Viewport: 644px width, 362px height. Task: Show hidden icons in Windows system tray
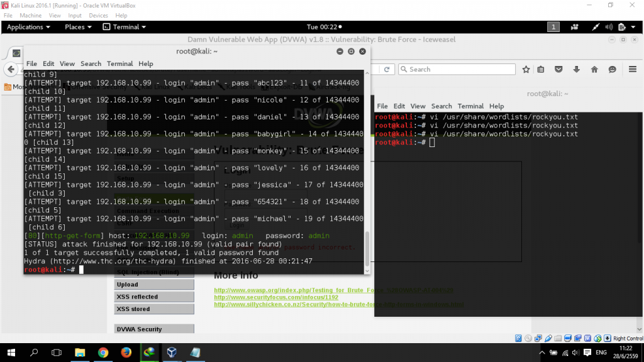(x=541, y=352)
